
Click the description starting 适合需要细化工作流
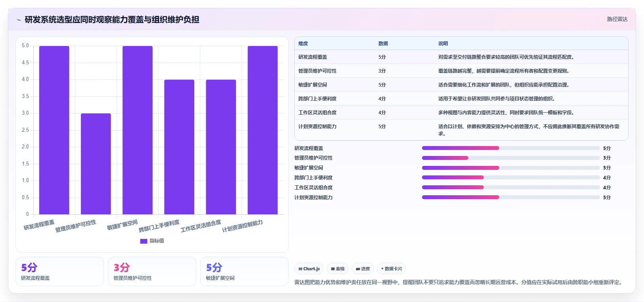point(504,85)
